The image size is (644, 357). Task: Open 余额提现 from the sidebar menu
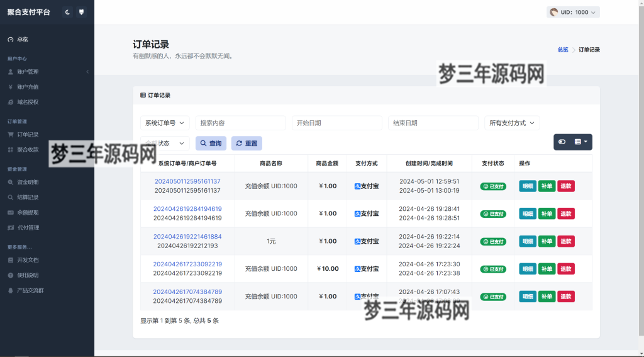click(28, 212)
